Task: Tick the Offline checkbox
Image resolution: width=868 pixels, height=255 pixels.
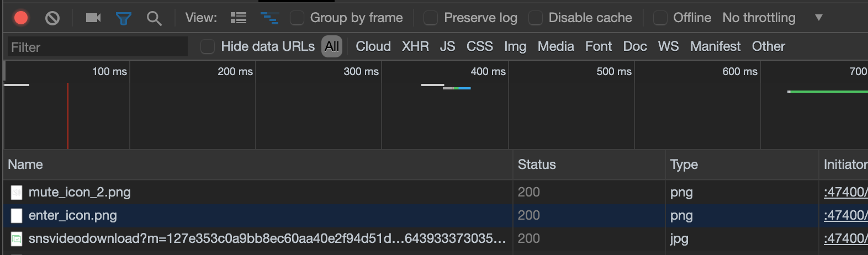Action: coord(660,18)
